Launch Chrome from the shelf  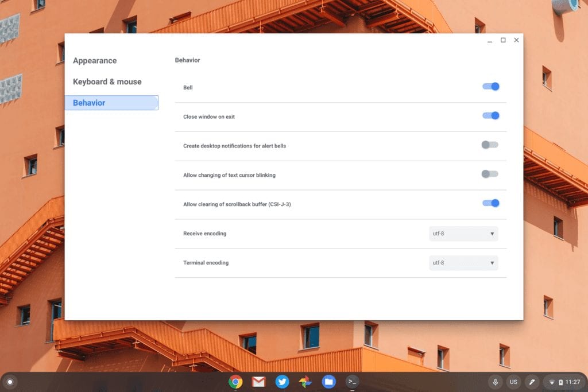[x=235, y=382]
